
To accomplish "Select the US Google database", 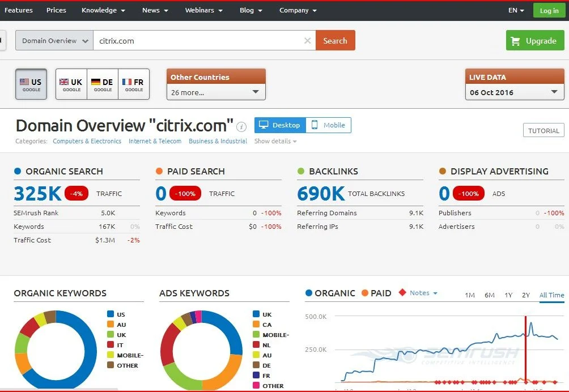I will 31,84.
